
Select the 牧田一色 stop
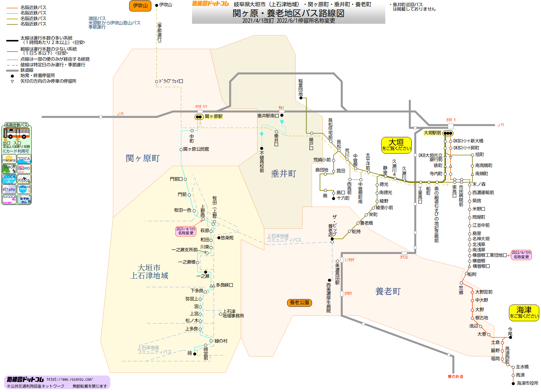tap(194, 211)
